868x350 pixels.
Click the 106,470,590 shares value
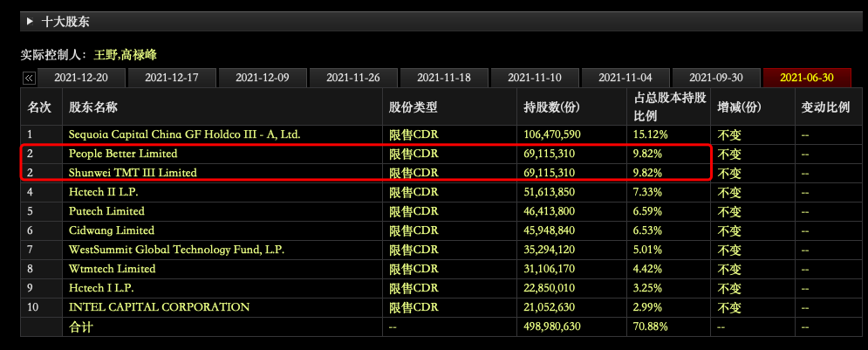[552, 134]
